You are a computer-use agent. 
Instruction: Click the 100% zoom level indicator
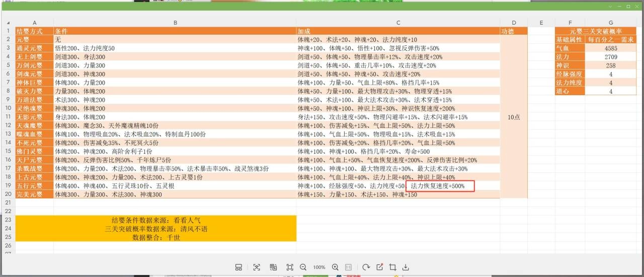pos(319,267)
